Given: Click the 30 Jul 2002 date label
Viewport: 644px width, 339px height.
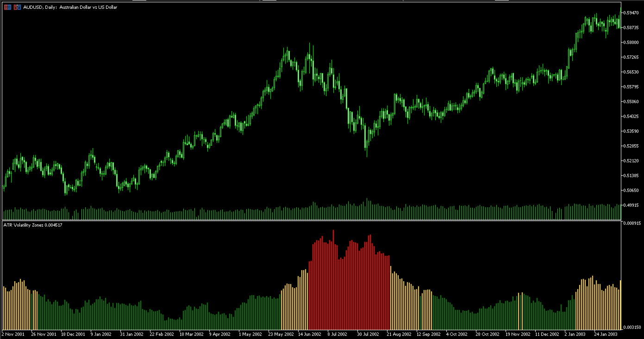Looking at the screenshot, I should [369, 334].
